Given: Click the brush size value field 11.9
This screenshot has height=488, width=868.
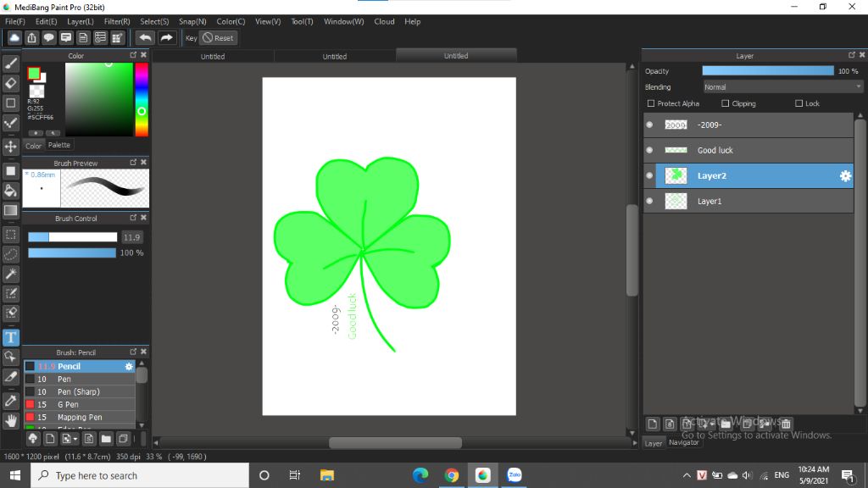Looking at the screenshot, I should (x=131, y=237).
